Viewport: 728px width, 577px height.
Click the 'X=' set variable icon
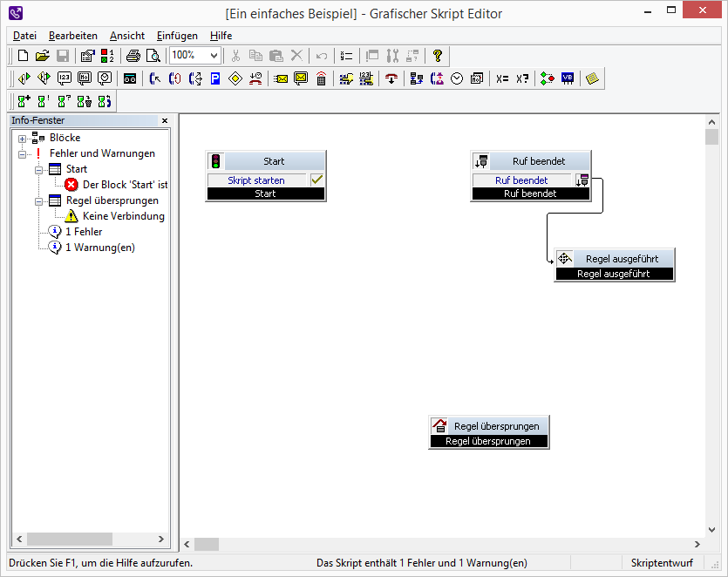(502, 78)
